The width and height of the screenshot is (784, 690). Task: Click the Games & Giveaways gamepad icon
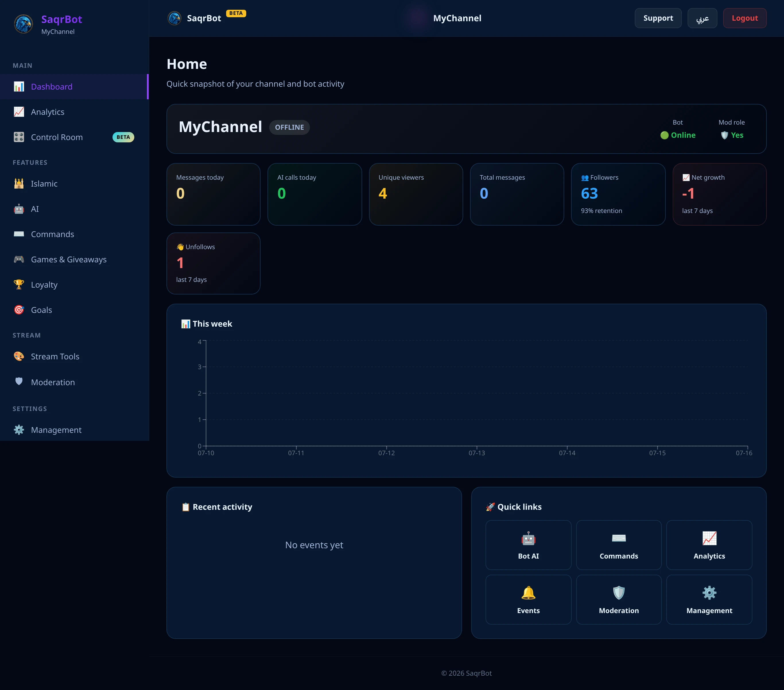[x=19, y=259]
